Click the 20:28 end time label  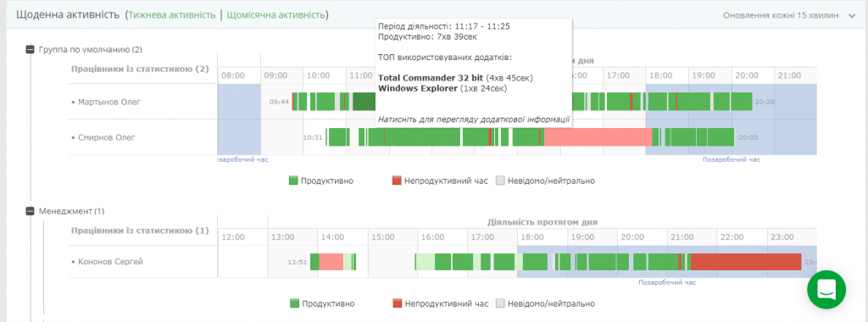pos(765,102)
